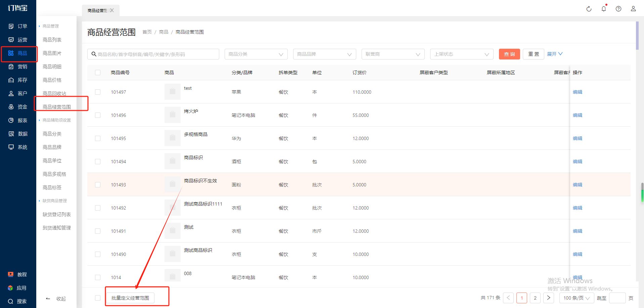Viewport: 644px width, 308px height.
Task: Open the help question mark icon
Action: 618,9
